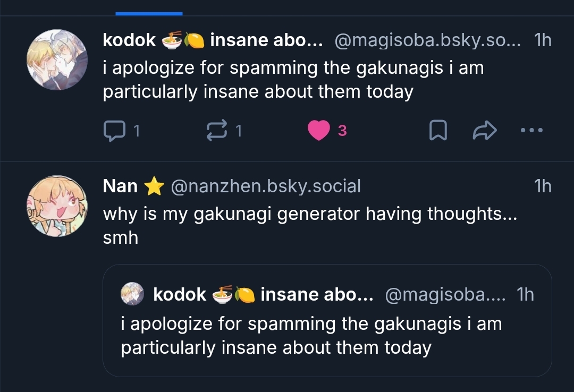Screen dimensions: 574x392
Task: Visit kodok's profile via the top post's display name
Action: (x=129, y=40)
